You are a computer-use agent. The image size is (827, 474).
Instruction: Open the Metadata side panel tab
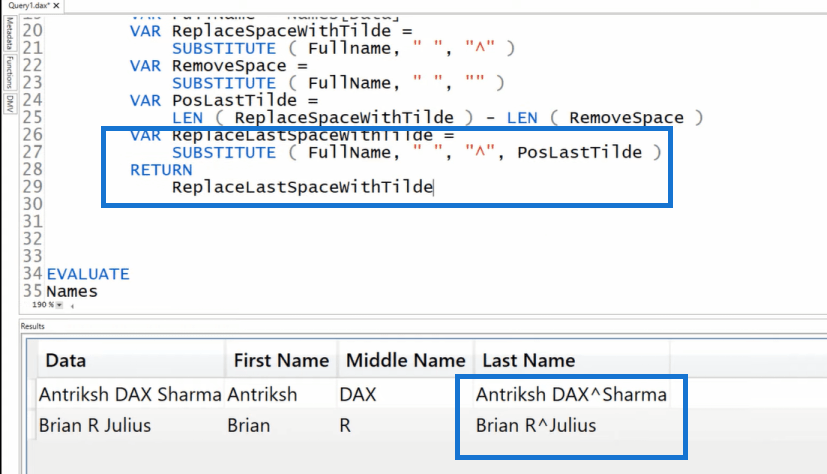9,33
